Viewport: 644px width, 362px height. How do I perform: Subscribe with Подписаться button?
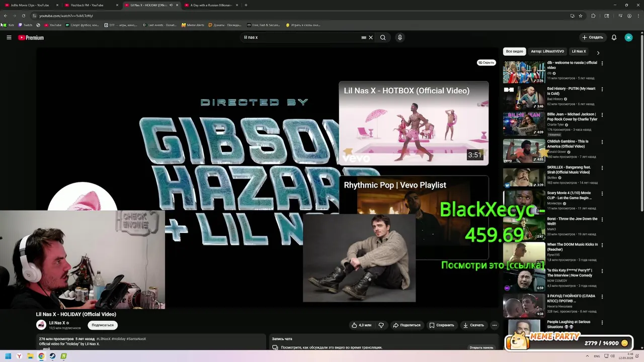(103, 325)
